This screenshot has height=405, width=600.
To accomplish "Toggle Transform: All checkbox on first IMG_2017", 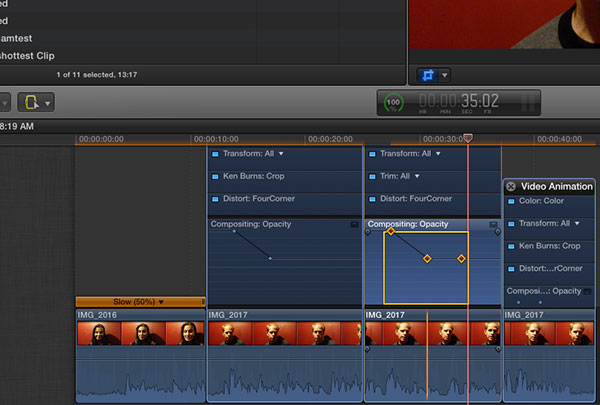I will point(215,154).
